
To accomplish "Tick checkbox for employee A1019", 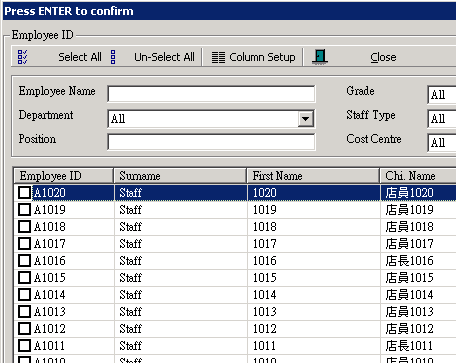I will point(24,210).
